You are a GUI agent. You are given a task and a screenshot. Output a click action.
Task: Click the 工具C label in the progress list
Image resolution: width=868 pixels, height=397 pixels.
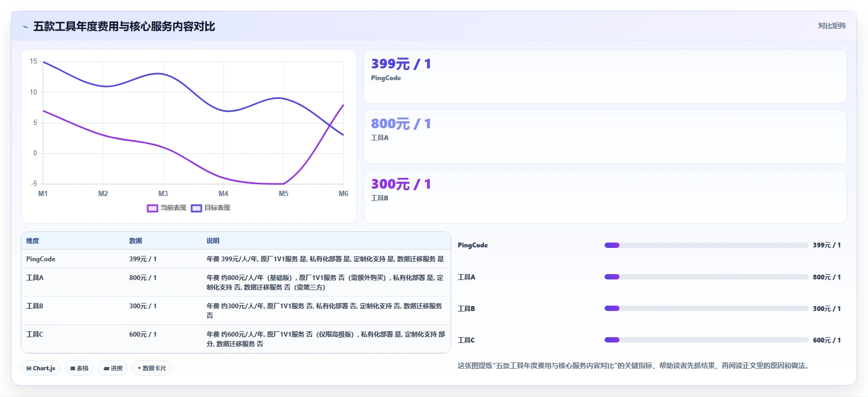click(x=466, y=340)
